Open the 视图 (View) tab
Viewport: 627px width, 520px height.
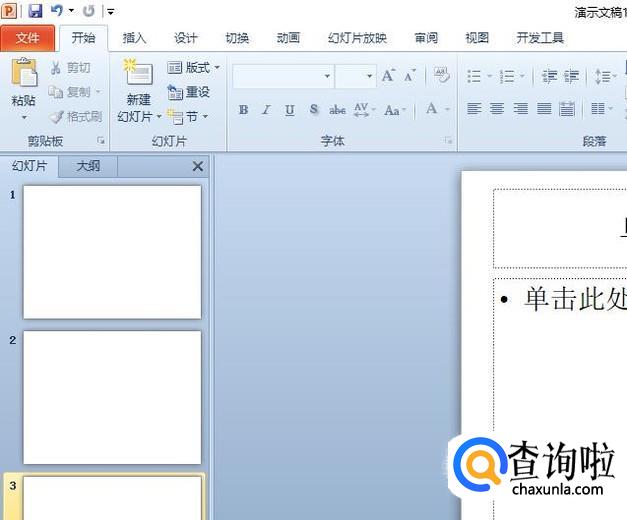tap(477, 38)
